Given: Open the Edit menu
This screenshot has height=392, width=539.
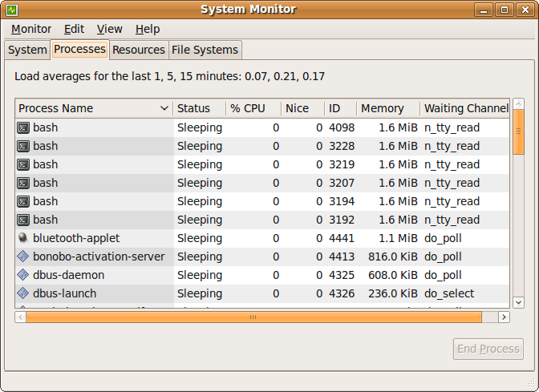Looking at the screenshot, I should pyautogui.click(x=74, y=29).
